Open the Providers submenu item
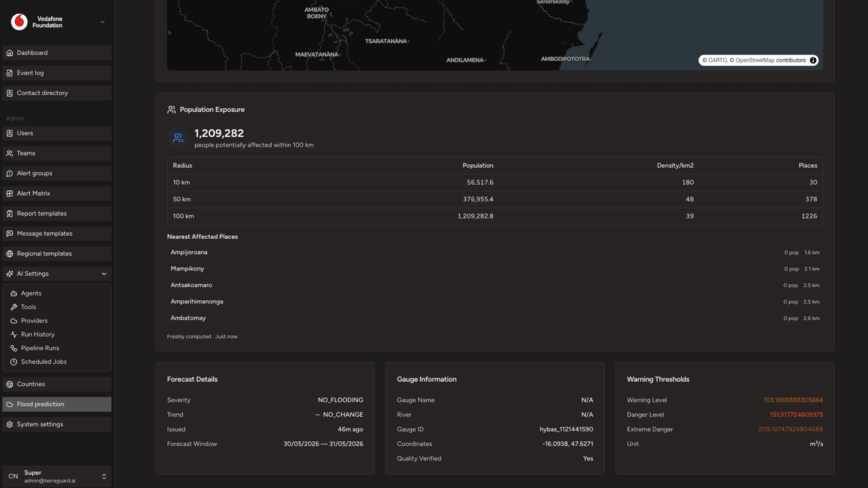Viewport: 868px width, 488px height. pos(57,321)
